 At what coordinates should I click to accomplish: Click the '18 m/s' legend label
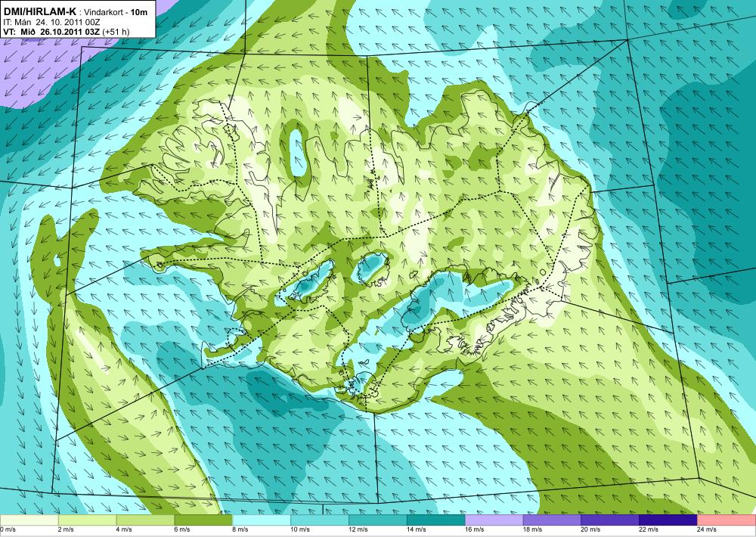point(532,529)
